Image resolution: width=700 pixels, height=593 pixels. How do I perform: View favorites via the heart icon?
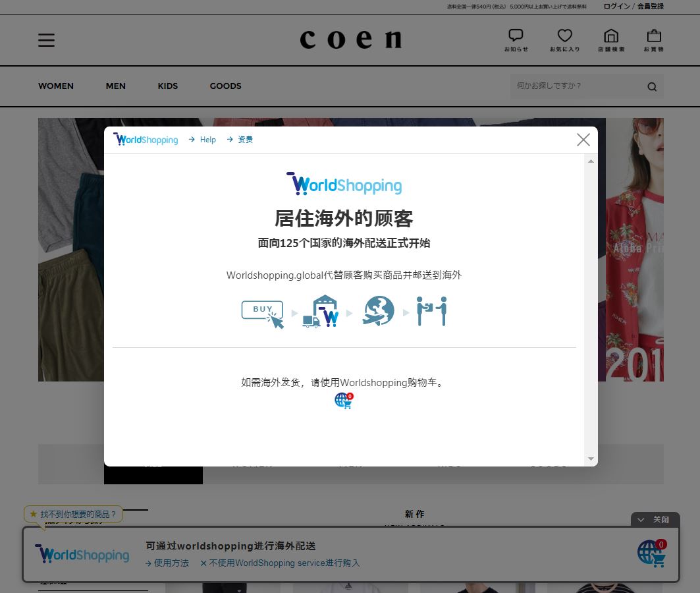pyautogui.click(x=564, y=40)
